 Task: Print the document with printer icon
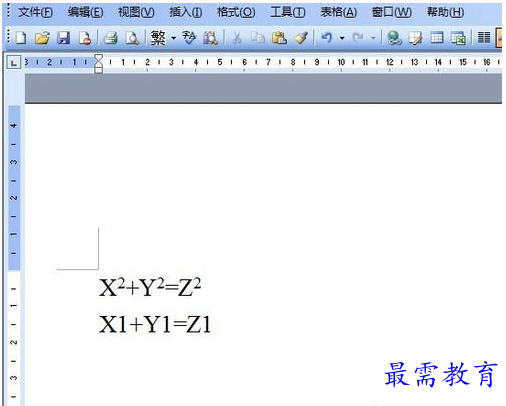coord(111,38)
